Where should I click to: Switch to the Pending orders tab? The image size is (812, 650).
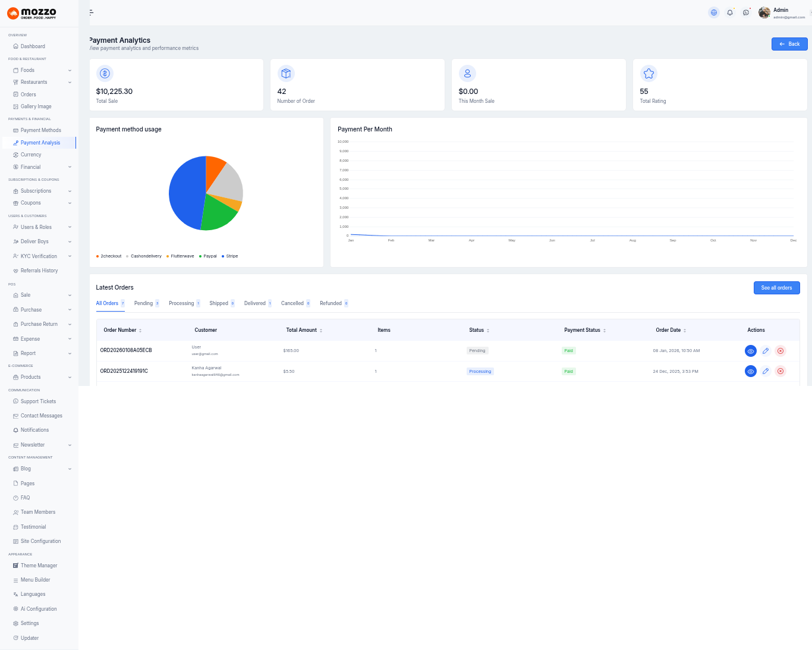pyautogui.click(x=144, y=303)
